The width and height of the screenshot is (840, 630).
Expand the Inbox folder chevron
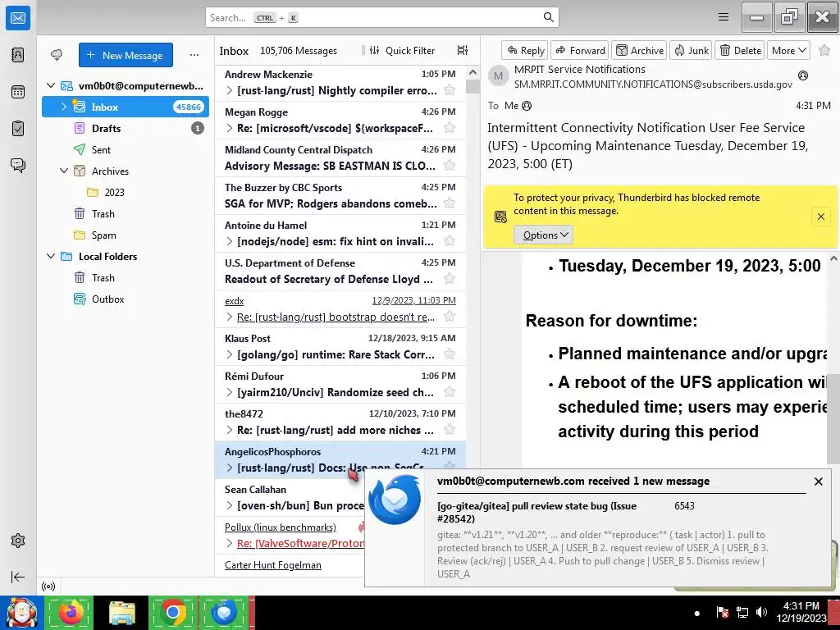(63, 107)
